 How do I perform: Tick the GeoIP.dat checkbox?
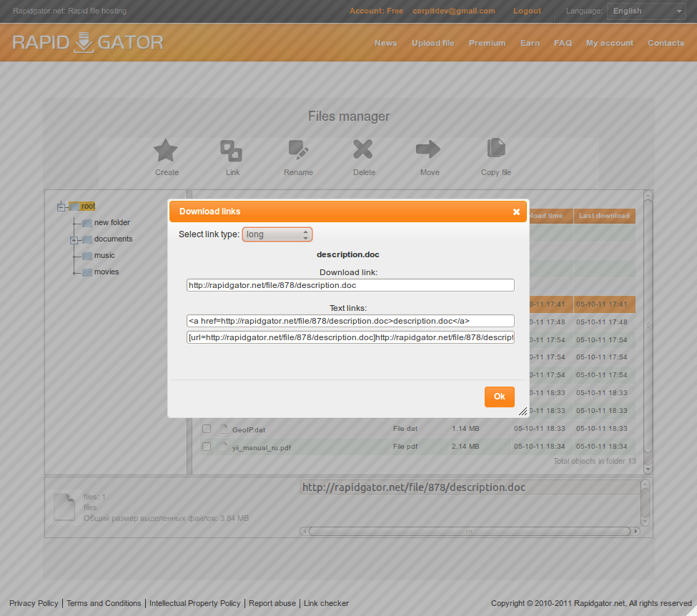click(x=207, y=429)
